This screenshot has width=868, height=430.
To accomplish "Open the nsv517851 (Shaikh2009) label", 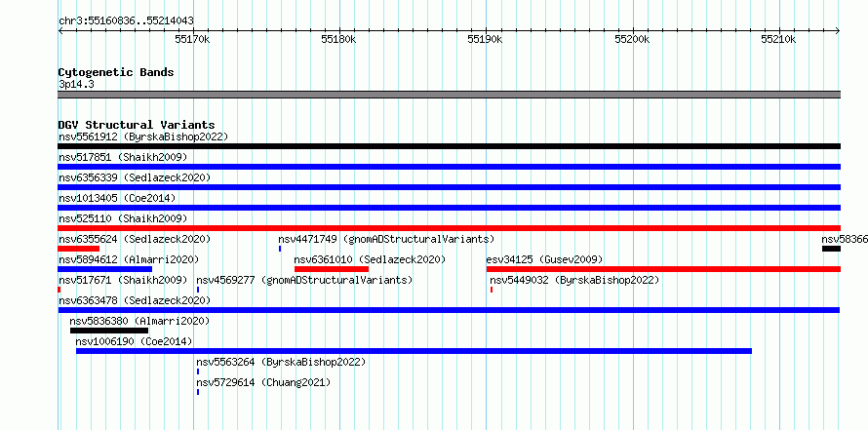I will [123, 157].
